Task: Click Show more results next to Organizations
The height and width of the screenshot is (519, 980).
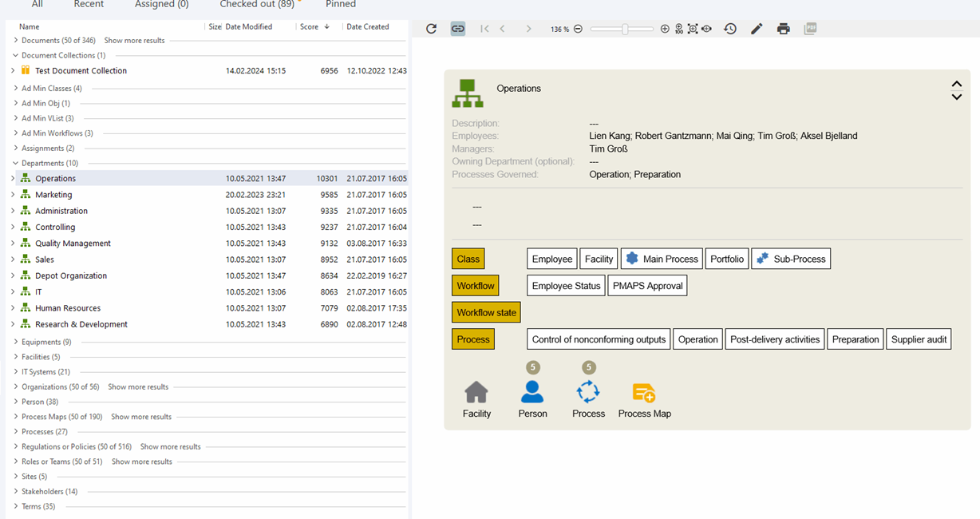Action: [x=138, y=387]
